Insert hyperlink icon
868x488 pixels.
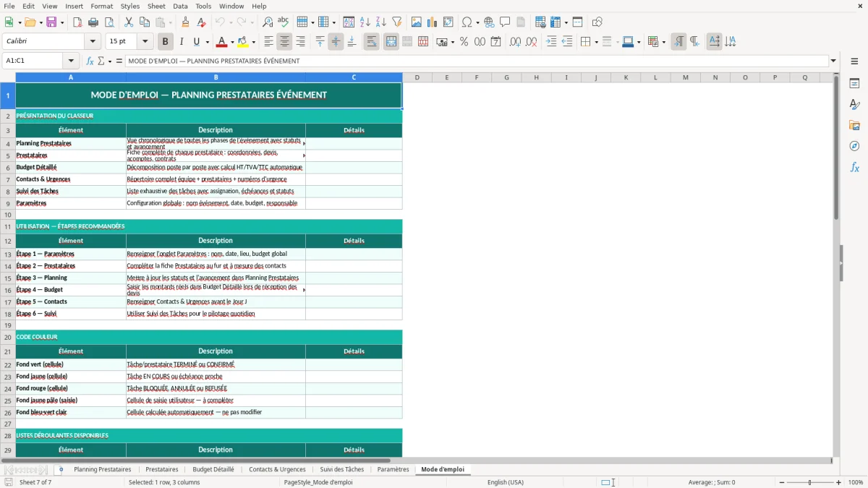(489, 22)
